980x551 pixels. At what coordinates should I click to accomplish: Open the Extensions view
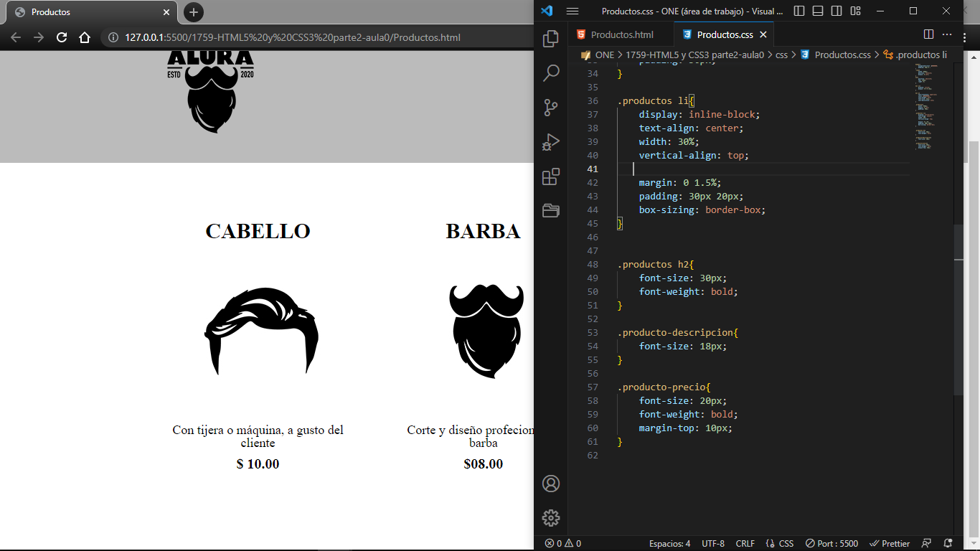click(x=551, y=176)
